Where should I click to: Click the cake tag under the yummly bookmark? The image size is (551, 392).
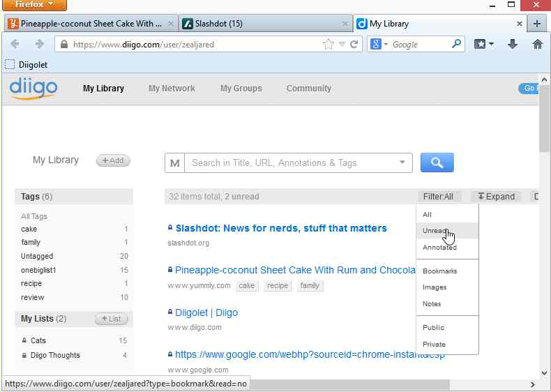[247, 285]
